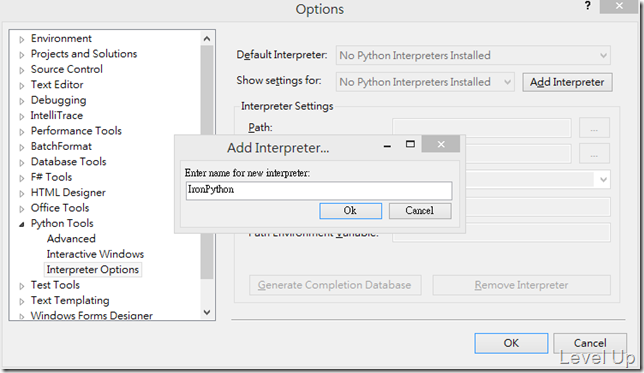Viewport: 644px width, 373px height.
Task: Expand the Text Editor node
Action: click(22, 86)
